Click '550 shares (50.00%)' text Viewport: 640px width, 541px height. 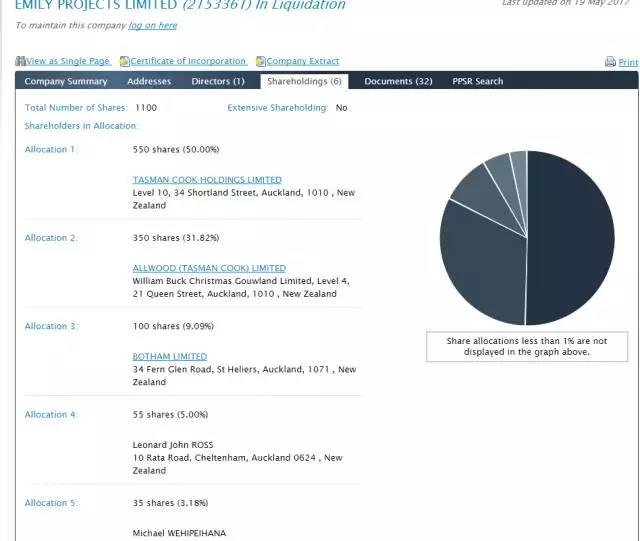coord(176,149)
